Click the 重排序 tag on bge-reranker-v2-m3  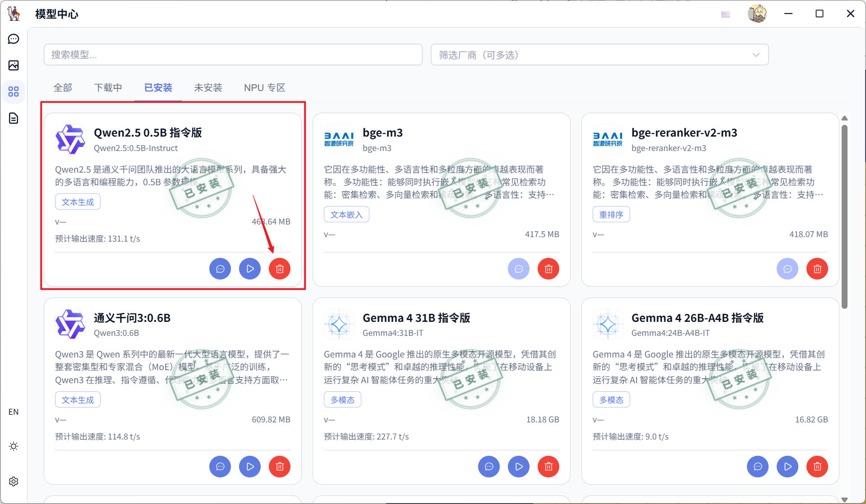click(x=611, y=214)
